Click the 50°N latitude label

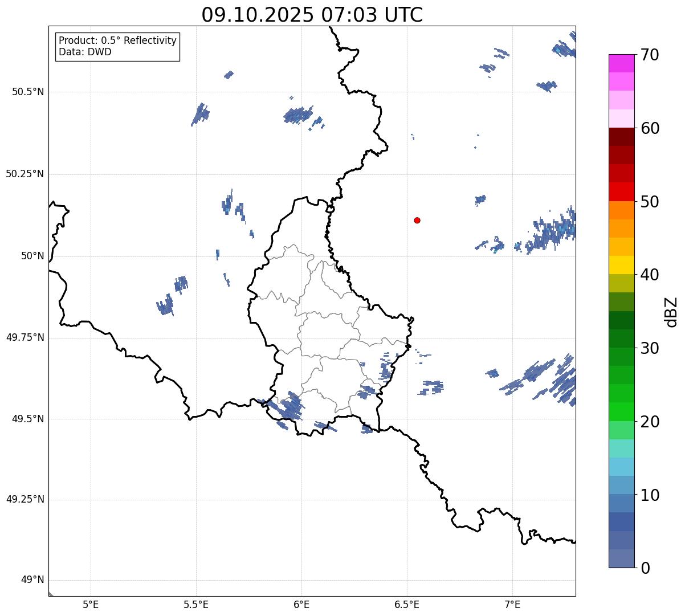(32, 256)
